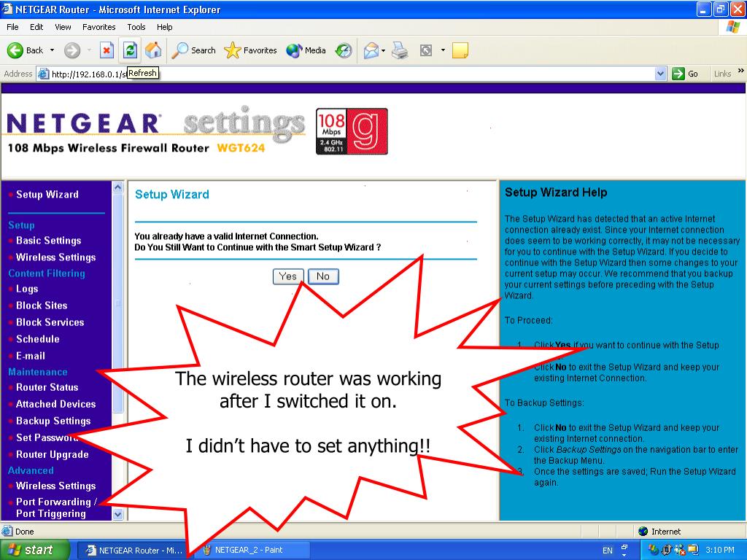Open the Favorites menu
This screenshot has height=560, width=747.
point(98,27)
